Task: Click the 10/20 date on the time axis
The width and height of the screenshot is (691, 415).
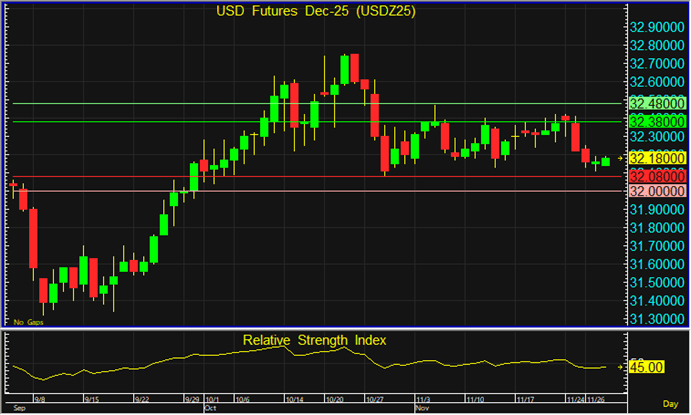Action: click(335, 398)
